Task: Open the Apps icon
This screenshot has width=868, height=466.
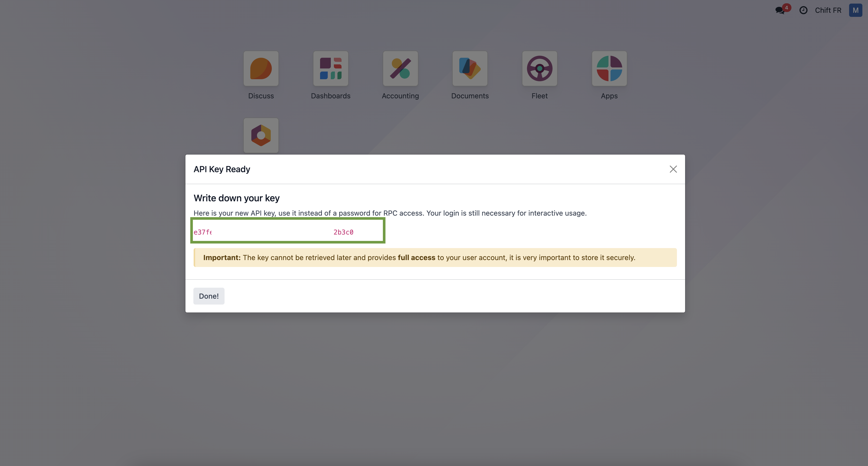Action: coord(609,68)
